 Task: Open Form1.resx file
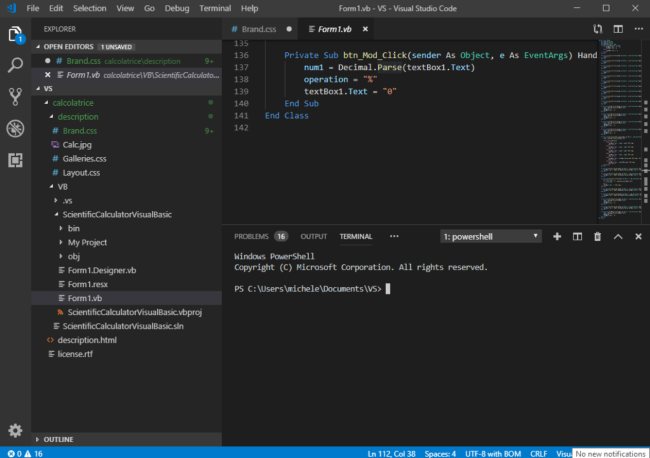[x=87, y=284]
